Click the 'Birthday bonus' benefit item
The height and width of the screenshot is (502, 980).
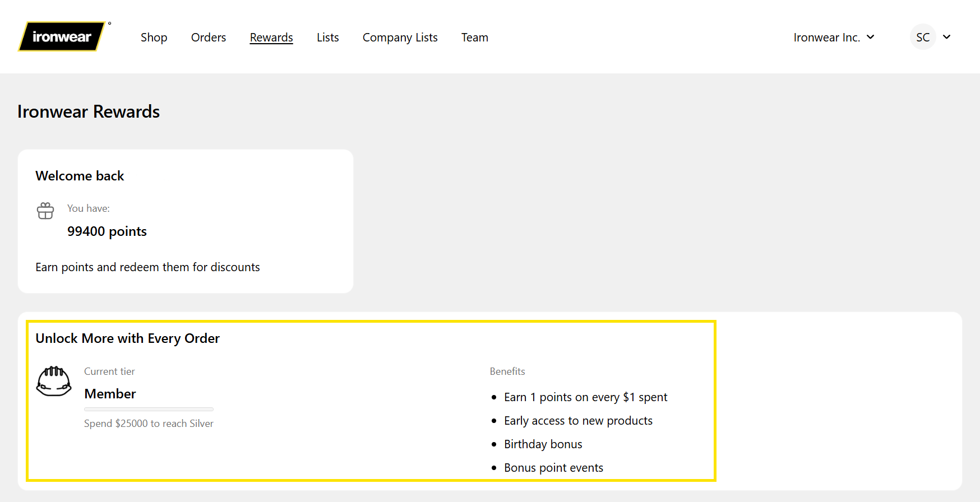(543, 444)
